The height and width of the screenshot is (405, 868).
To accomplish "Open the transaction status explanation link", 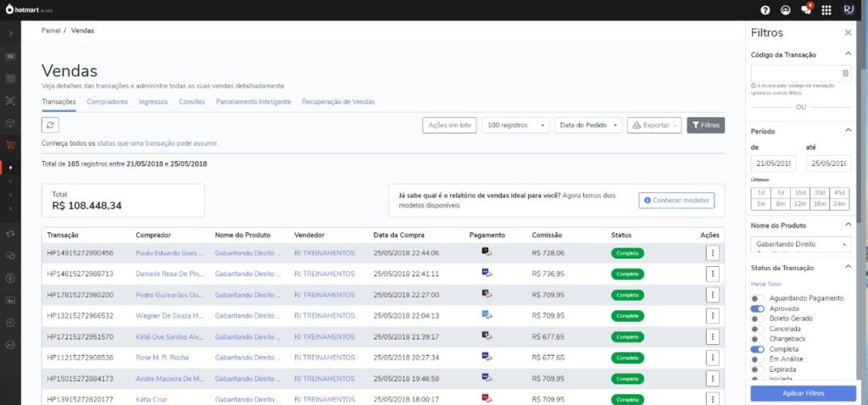I will (x=157, y=143).
